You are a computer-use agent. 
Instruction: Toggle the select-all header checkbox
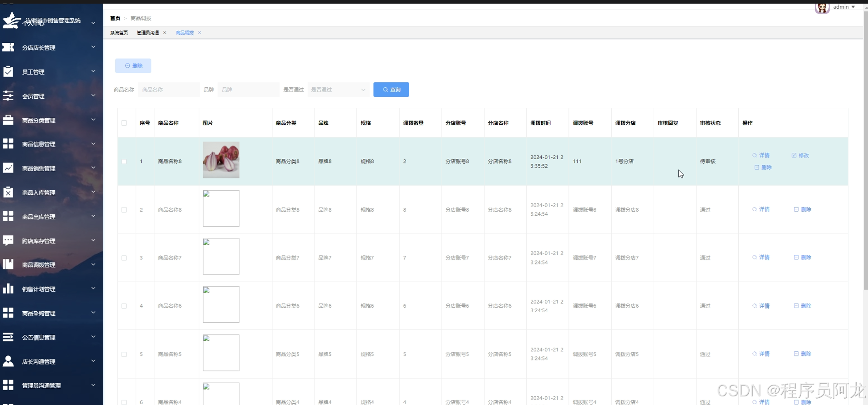(124, 123)
